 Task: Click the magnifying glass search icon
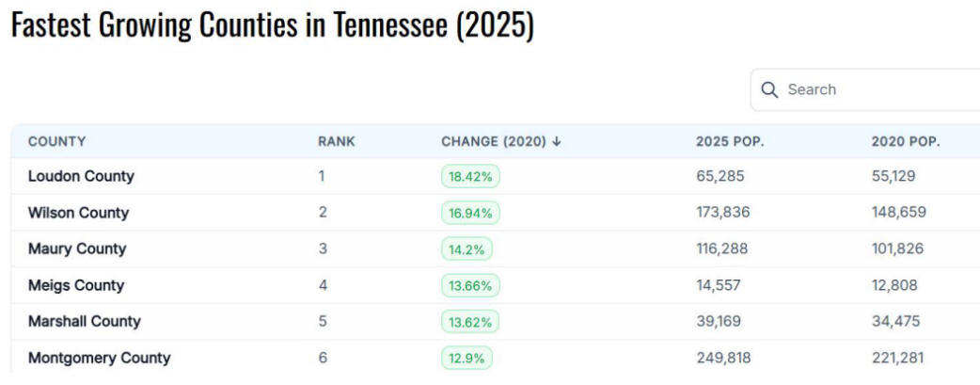coord(769,90)
